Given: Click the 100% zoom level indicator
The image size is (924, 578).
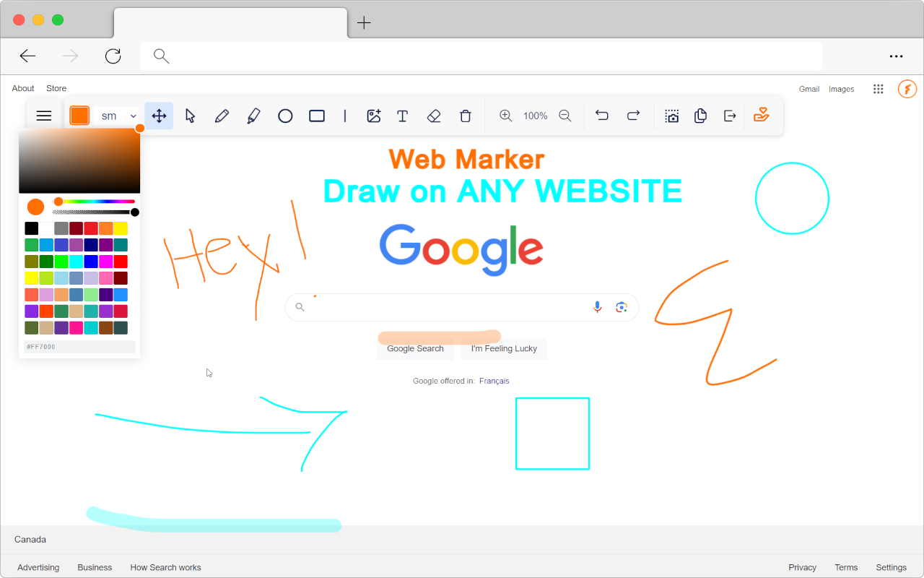Looking at the screenshot, I should 536,116.
